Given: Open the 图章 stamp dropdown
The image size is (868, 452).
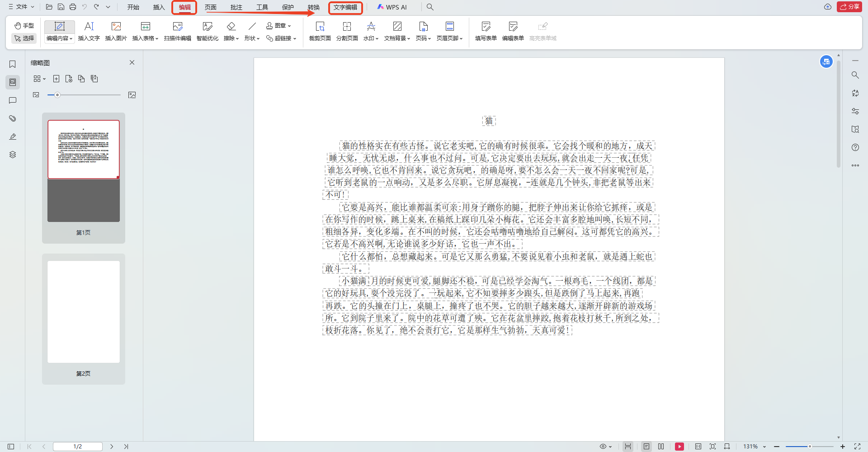Looking at the screenshot, I should click(x=278, y=26).
